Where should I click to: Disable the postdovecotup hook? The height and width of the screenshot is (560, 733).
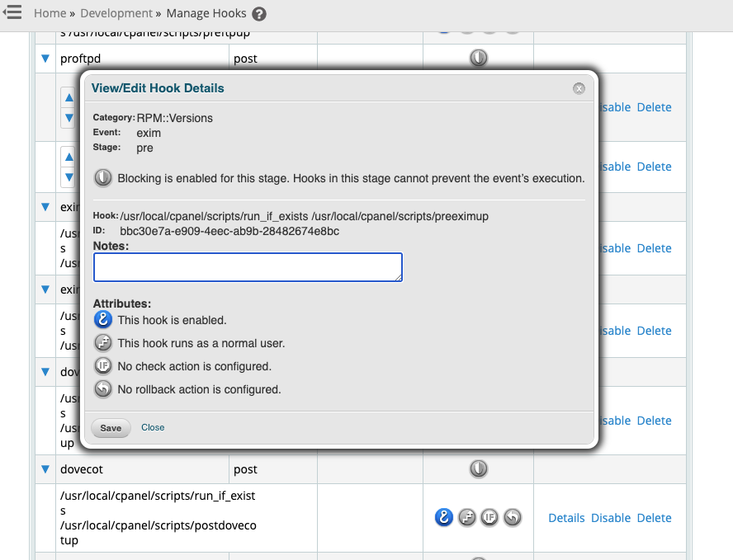[611, 518]
